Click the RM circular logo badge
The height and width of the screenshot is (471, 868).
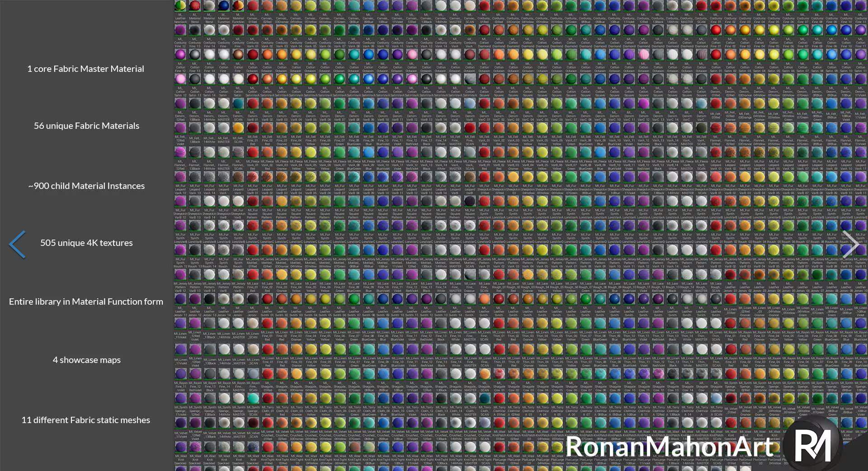[812, 445]
